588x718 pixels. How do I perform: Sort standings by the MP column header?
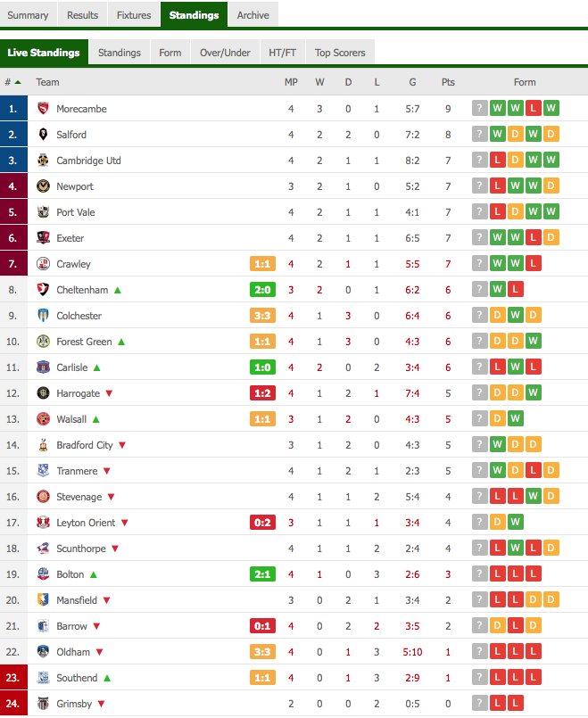[x=291, y=82]
